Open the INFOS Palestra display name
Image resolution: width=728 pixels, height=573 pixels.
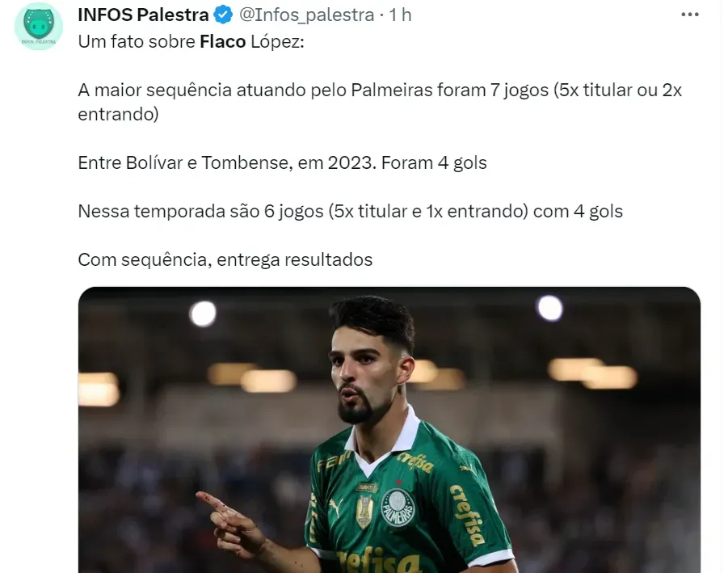tap(143, 15)
